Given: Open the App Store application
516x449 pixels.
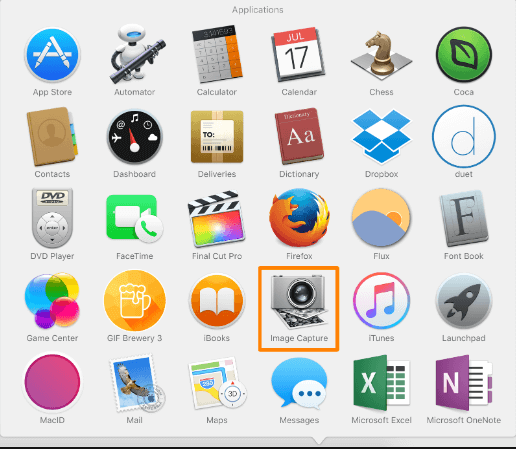Looking at the screenshot, I should point(52,55).
